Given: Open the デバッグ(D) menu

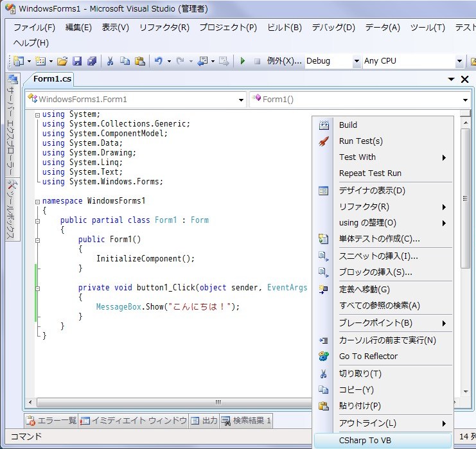Looking at the screenshot, I should [x=333, y=28].
